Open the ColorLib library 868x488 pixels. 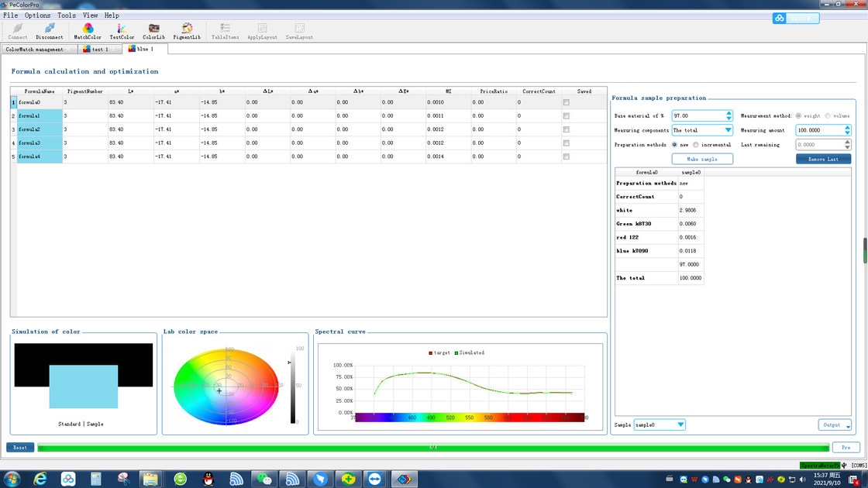[x=154, y=31]
